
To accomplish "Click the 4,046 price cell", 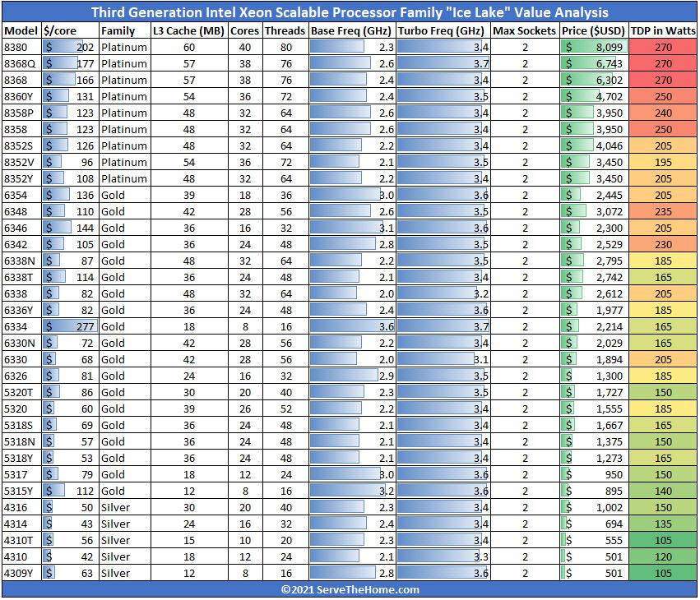I will [594, 145].
